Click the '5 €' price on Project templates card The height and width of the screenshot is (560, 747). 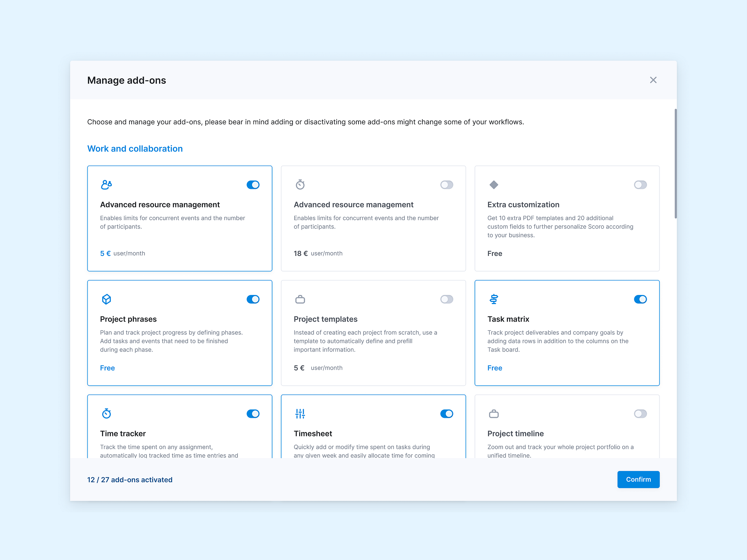coord(299,368)
